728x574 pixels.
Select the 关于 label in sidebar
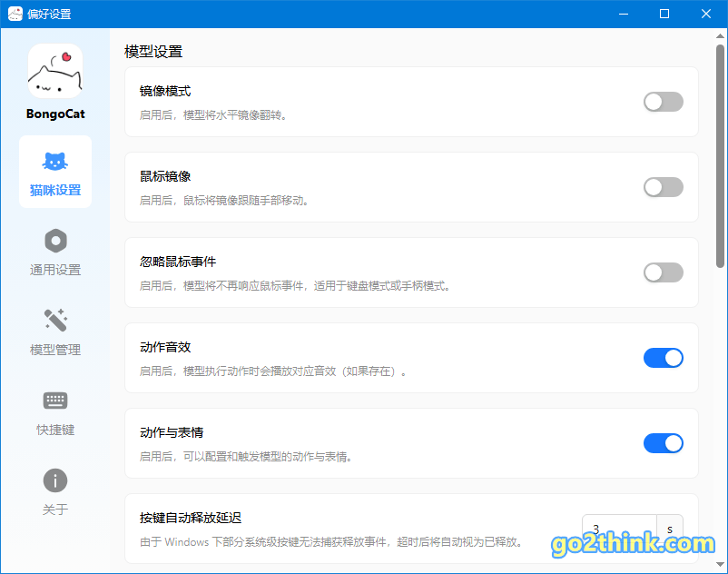coord(55,510)
